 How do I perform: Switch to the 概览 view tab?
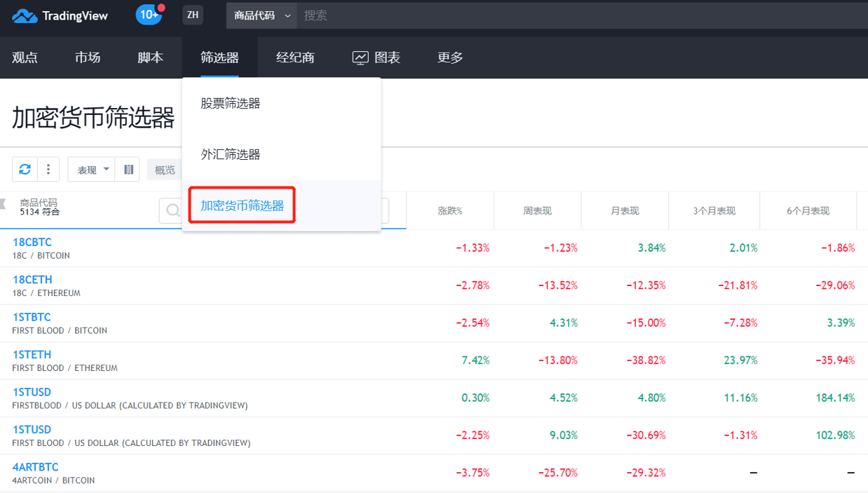click(165, 170)
